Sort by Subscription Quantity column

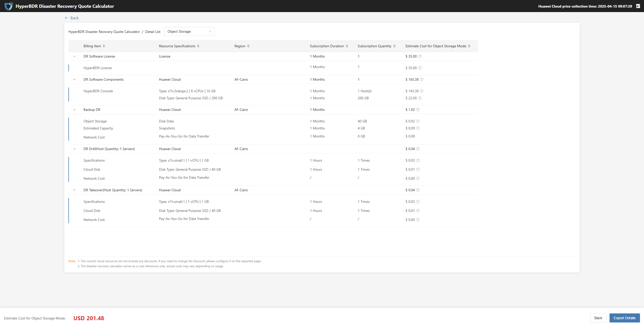[x=394, y=46]
